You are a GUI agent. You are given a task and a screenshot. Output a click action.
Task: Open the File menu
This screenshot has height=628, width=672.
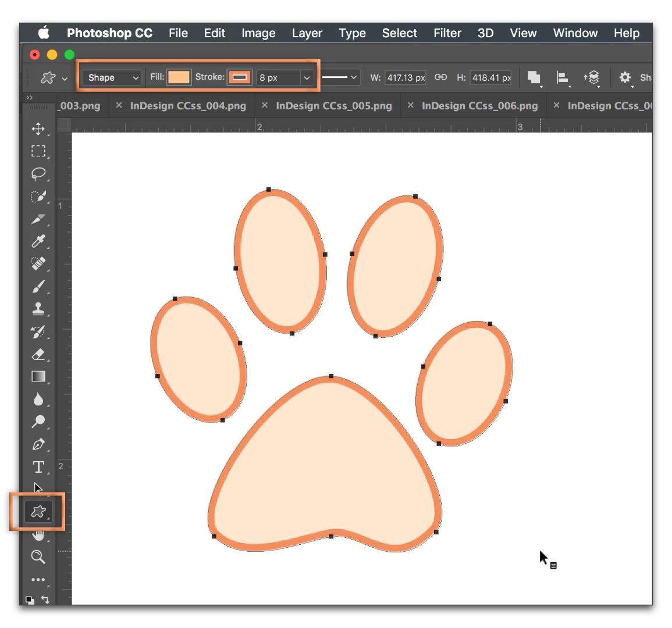point(178,33)
